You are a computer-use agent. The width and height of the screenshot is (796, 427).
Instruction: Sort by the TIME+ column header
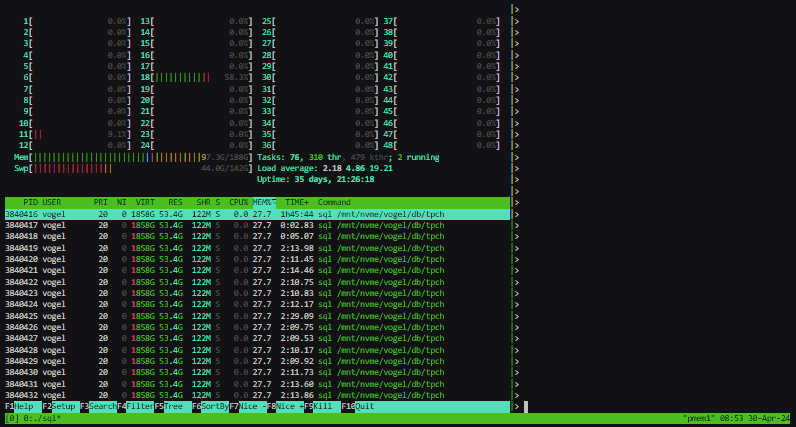(x=297, y=202)
